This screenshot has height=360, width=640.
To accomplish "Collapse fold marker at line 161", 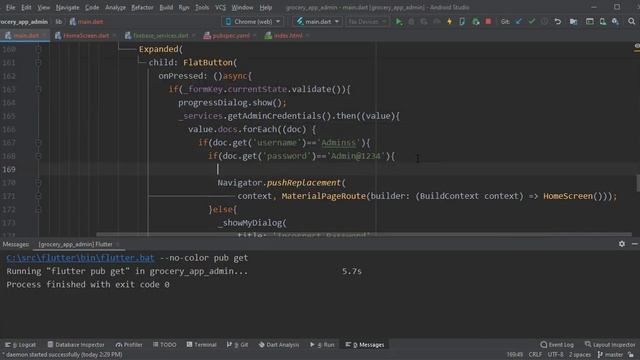I will click(38, 63).
